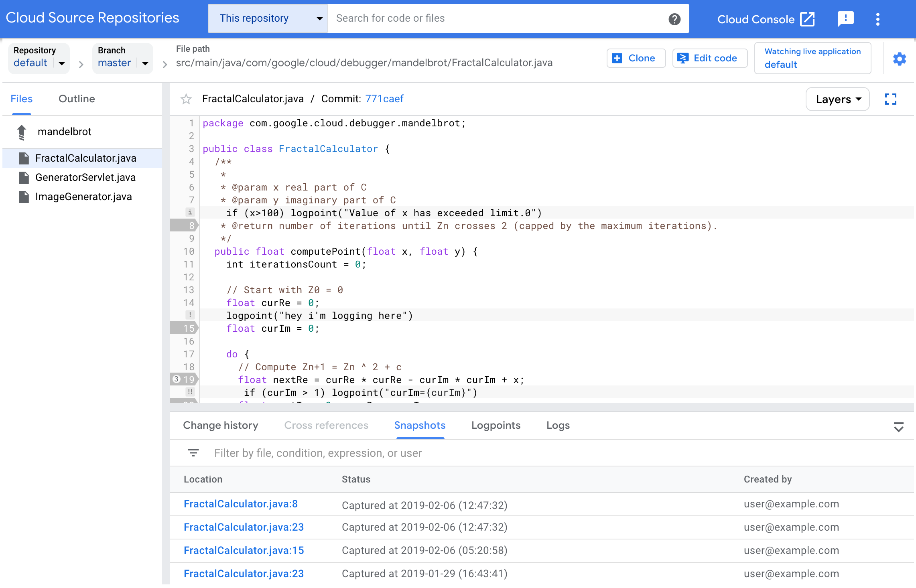This screenshot has width=916, height=588.
Task: Open GeneratorServlet.java in file list
Action: [x=82, y=177]
